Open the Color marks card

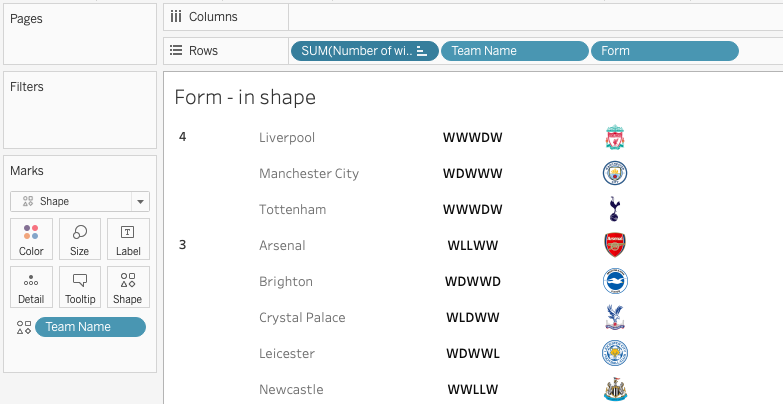[x=31, y=240]
